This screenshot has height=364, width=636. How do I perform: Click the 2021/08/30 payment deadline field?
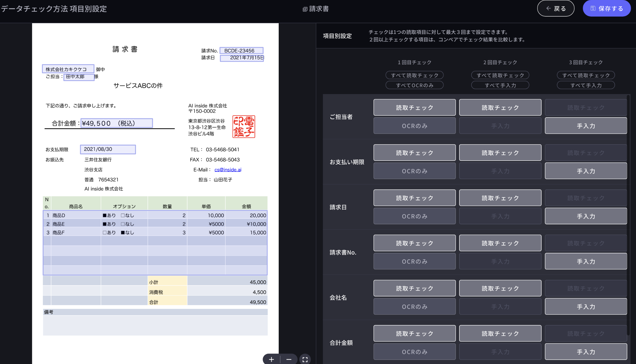pos(108,149)
